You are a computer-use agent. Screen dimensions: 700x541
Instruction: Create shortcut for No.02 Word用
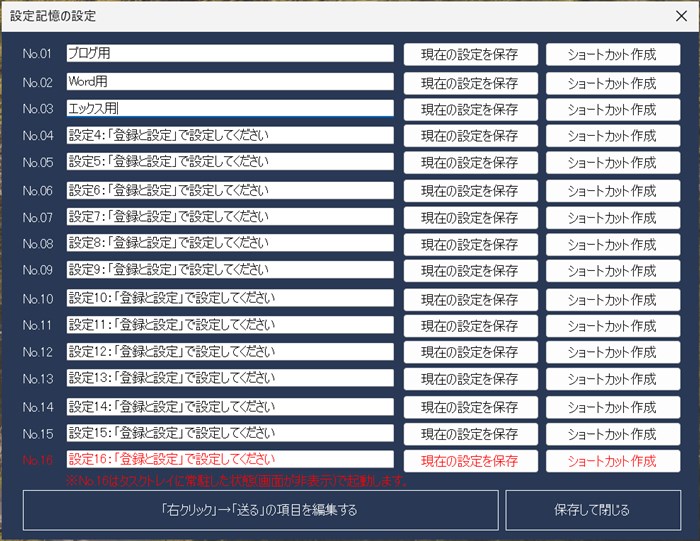tap(613, 83)
